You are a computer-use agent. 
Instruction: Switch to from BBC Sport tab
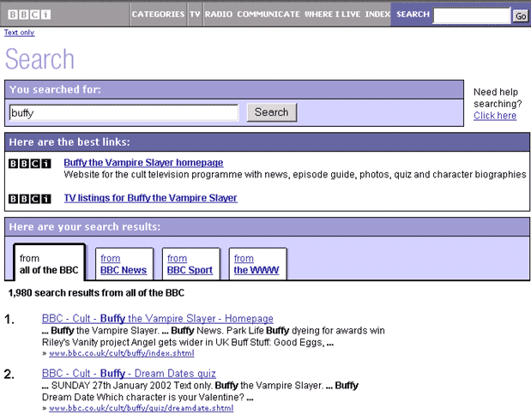point(190,264)
